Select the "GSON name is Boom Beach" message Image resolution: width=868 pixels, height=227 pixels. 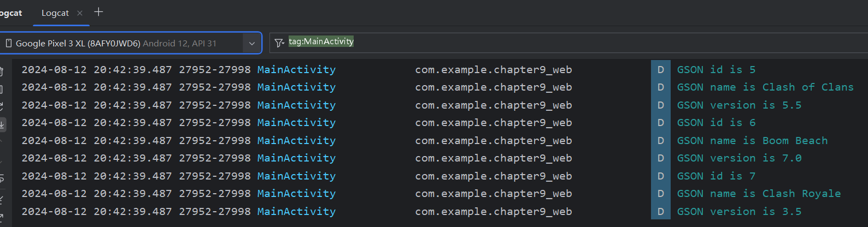click(752, 141)
